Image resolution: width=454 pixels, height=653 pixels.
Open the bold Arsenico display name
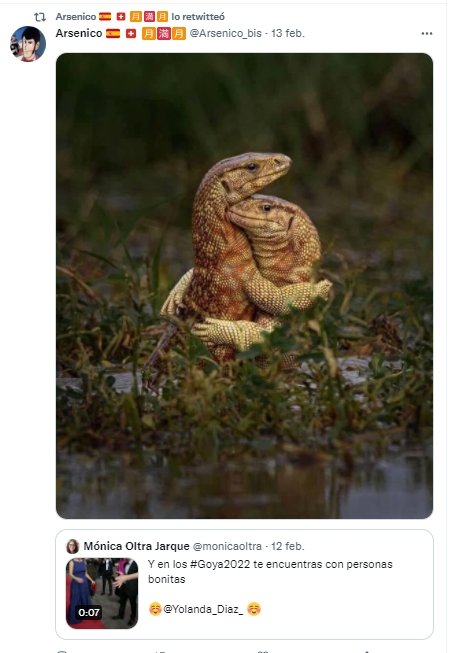click(x=79, y=33)
